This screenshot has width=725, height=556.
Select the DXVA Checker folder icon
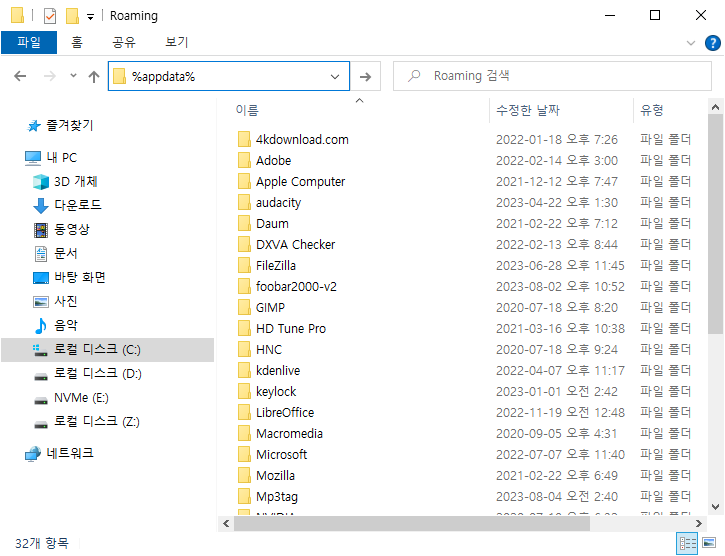pos(244,244)
